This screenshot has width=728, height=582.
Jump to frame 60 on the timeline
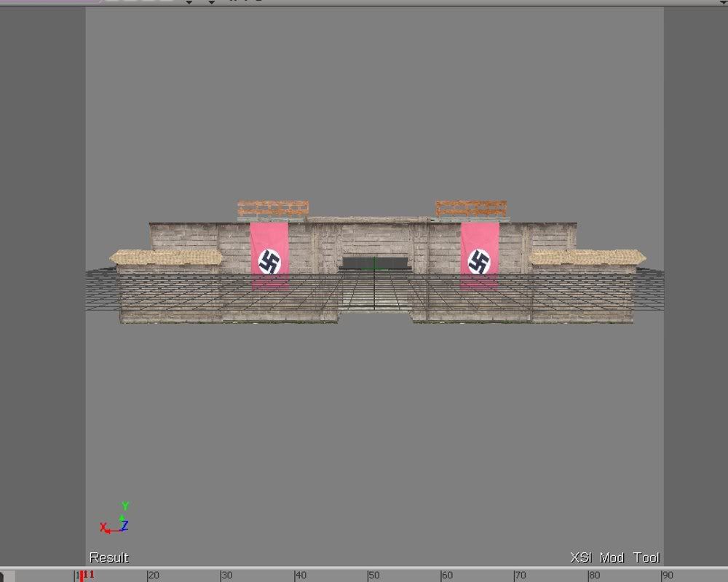[x=447, y=575]
